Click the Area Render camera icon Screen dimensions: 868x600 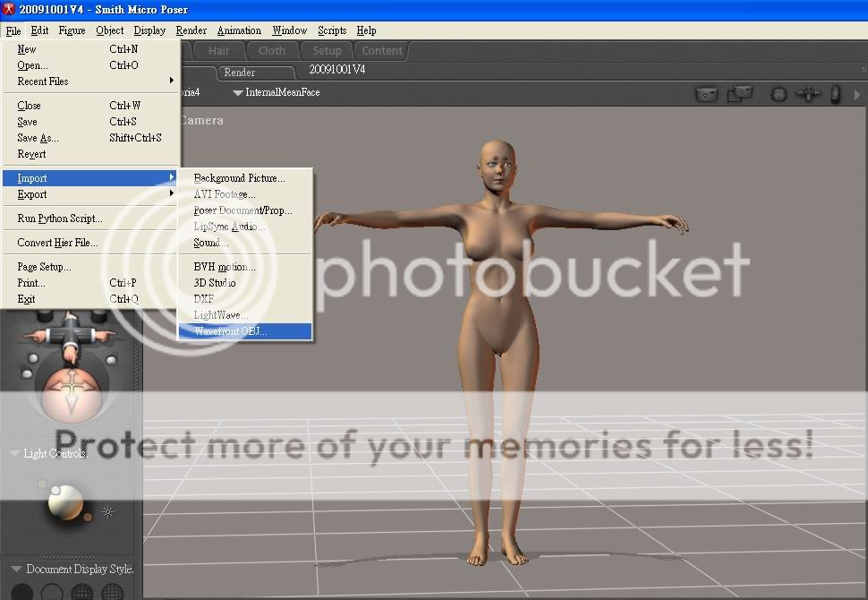(739, 93)
